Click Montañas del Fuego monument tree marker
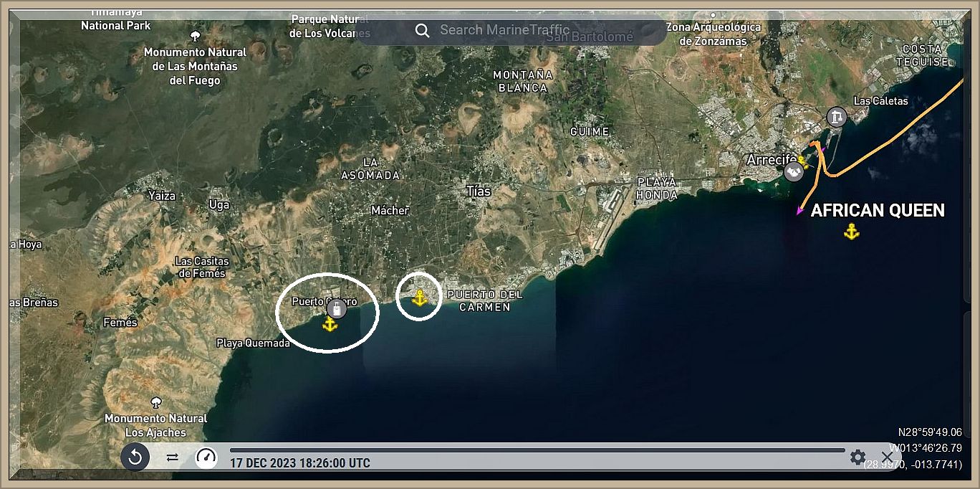 tap(195, 36)
